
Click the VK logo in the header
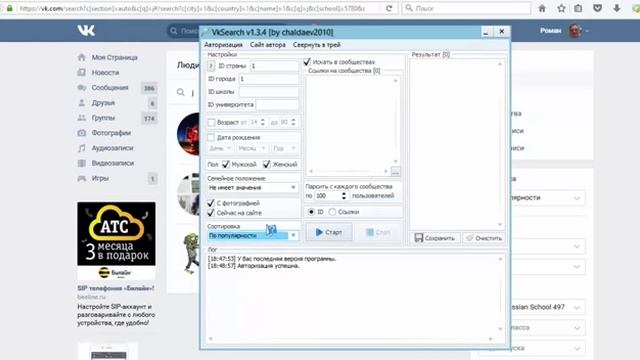pos(86,31)
